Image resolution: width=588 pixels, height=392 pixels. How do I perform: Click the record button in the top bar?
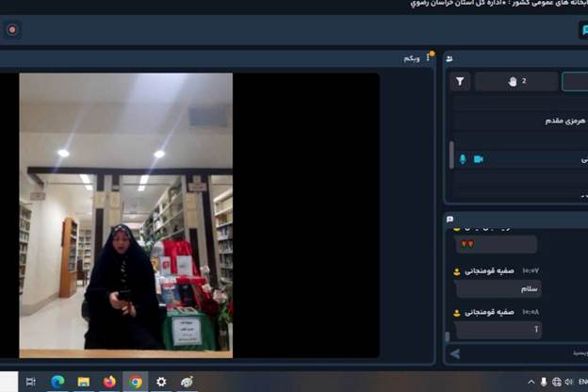click(12, 29)
